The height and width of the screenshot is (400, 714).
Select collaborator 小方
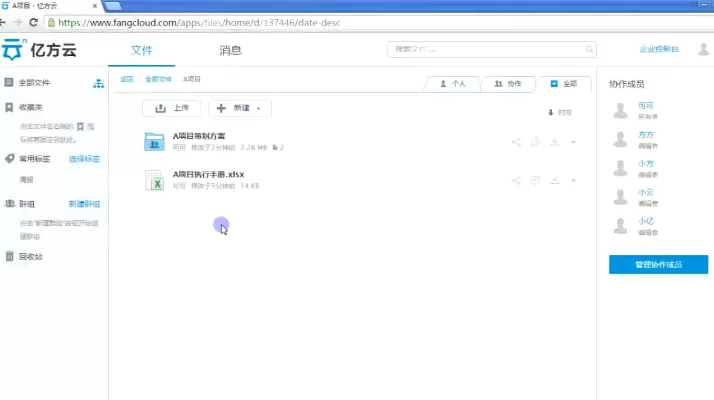tap(646, 164)
